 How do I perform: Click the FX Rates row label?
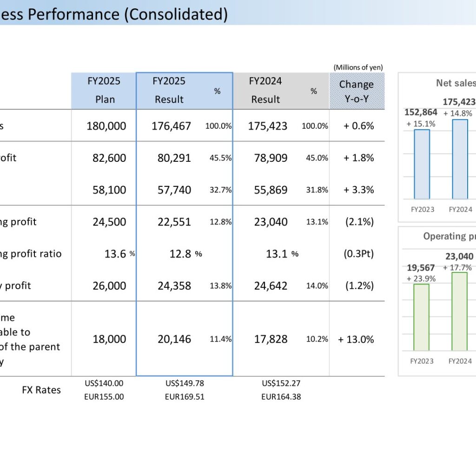41,390
